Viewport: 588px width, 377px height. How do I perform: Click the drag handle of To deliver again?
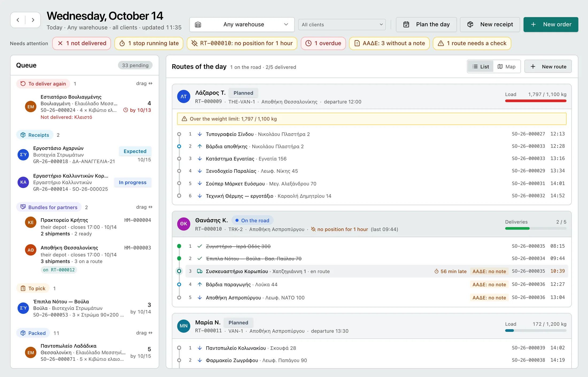pos(144,84)
